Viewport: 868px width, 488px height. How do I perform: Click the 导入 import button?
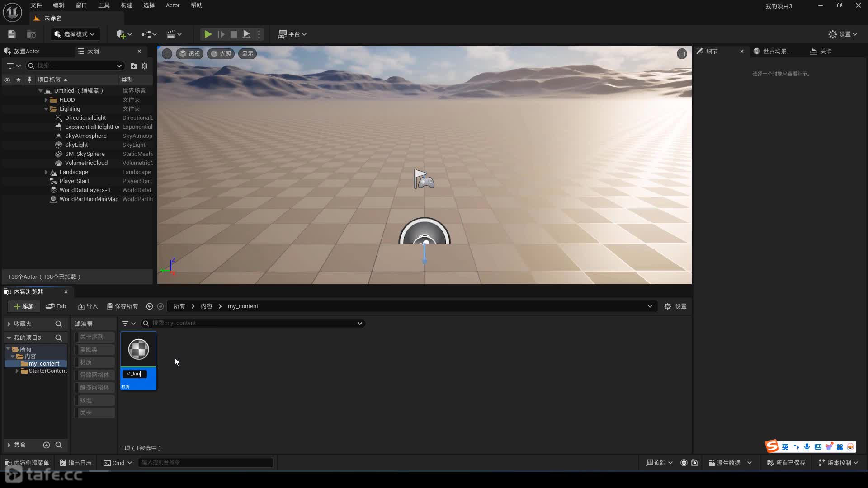(x=88, y=306)
